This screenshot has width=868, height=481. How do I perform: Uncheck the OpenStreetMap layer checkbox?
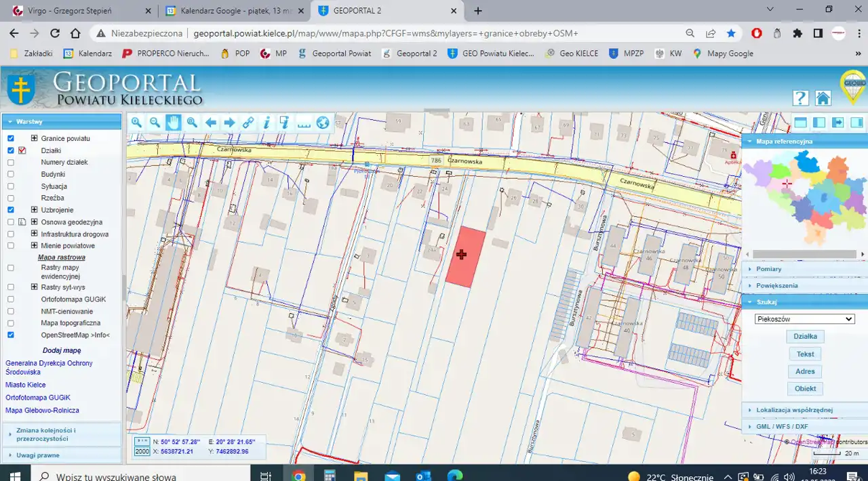tap(11, 335)
